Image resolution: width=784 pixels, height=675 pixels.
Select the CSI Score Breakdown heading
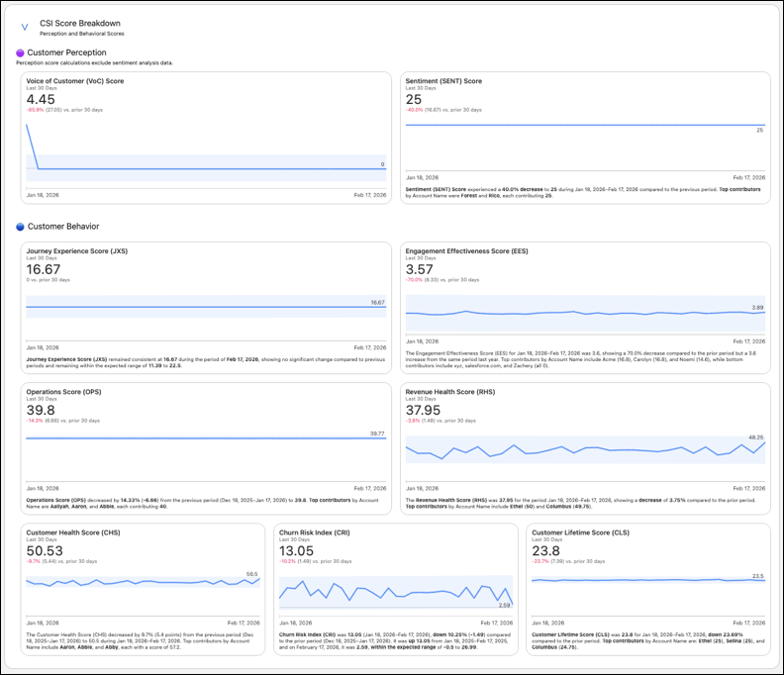[80, 24]
